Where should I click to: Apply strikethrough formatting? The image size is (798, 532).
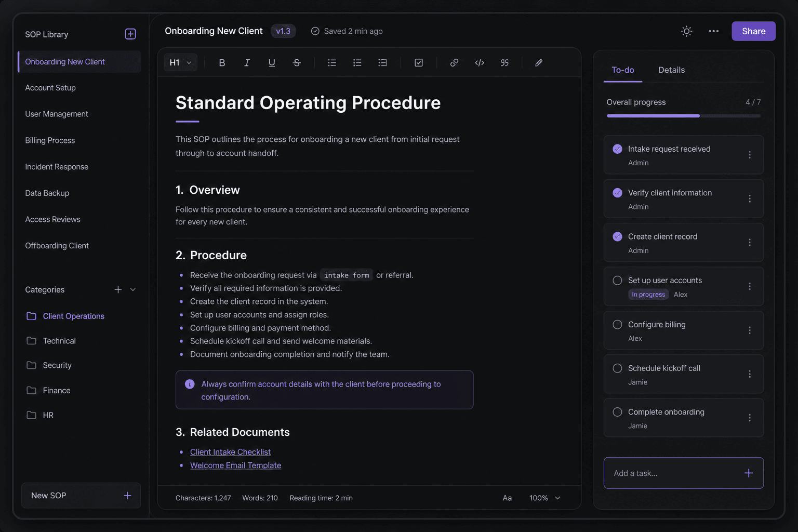click(x=297, y=63)
